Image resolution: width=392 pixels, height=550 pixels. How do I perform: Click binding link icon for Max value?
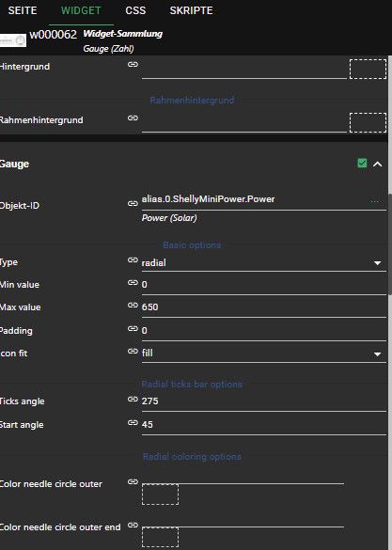(x=133, y=306)
